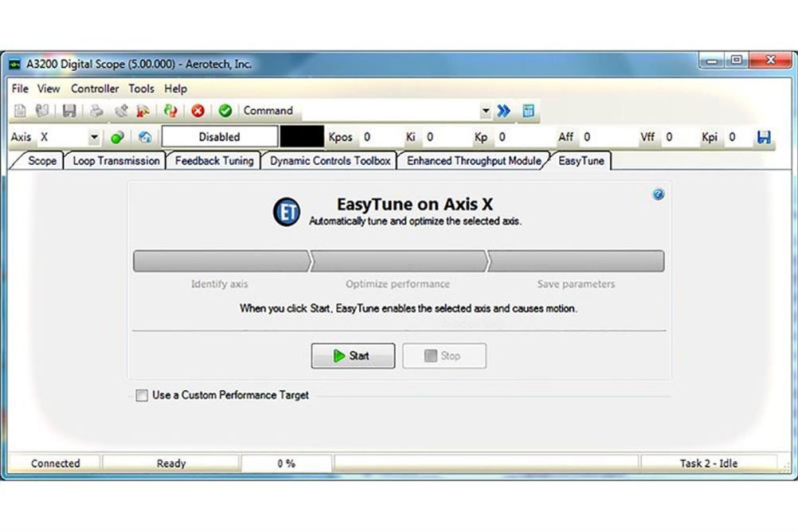Click the Vff value field
The image size is (798, 532).
pos(679,137)
